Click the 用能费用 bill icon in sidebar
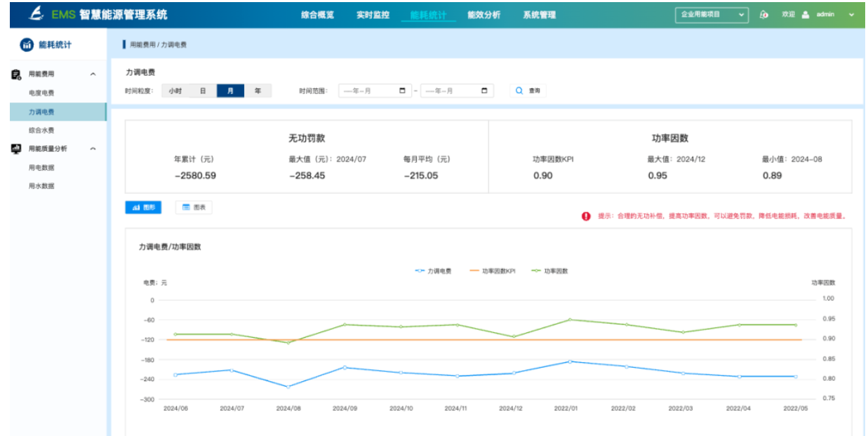This screenshot has width=868, height=436. tap(16, 74)
